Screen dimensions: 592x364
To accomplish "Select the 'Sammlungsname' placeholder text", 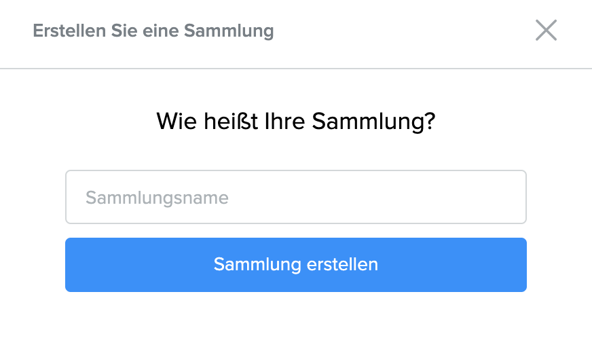I will coord(157,198).
